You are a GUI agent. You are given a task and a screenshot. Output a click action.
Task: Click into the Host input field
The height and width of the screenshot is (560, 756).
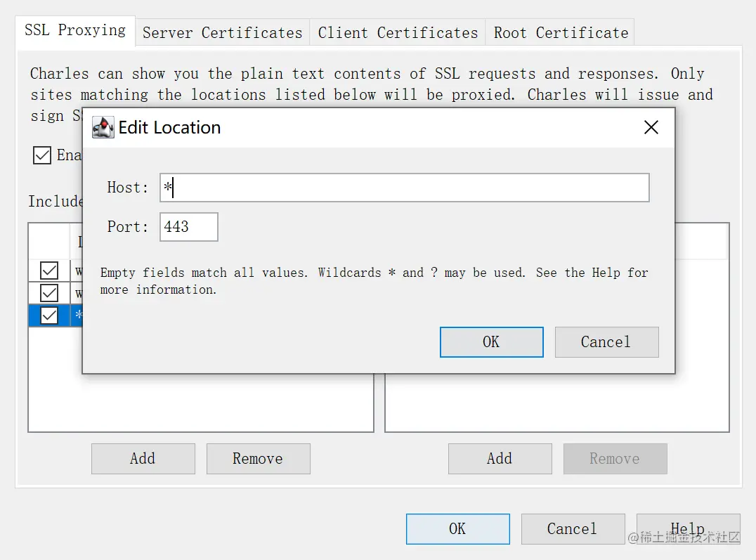point(404,188)
